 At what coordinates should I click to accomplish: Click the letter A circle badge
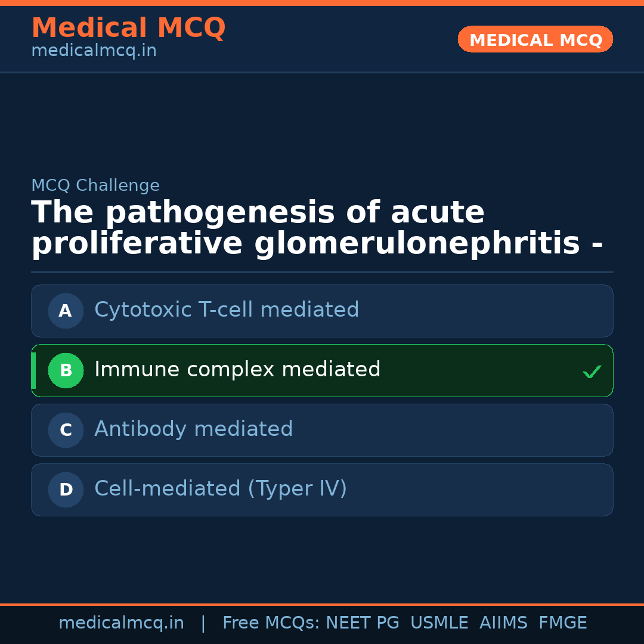coord(66,311)
